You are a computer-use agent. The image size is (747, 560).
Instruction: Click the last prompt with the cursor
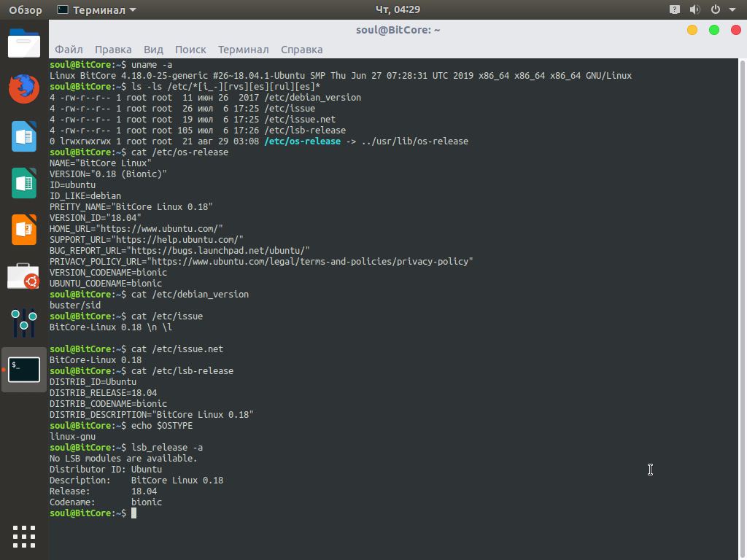[x=93, y=513]
